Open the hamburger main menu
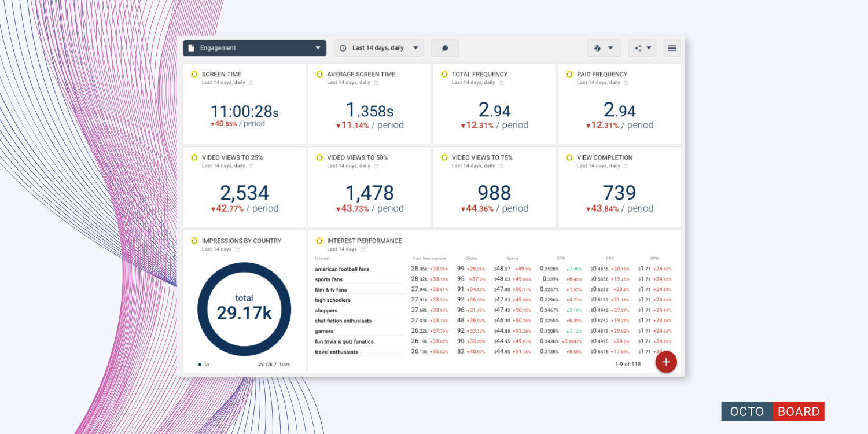This screenshot has height=434, width=868. point(672,48)
